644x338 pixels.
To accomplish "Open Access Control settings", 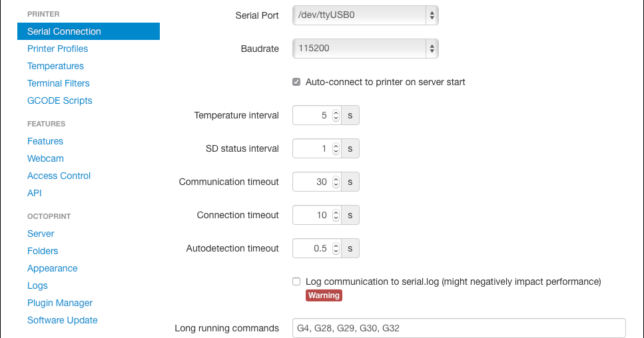I will click(x=59, y=176).
